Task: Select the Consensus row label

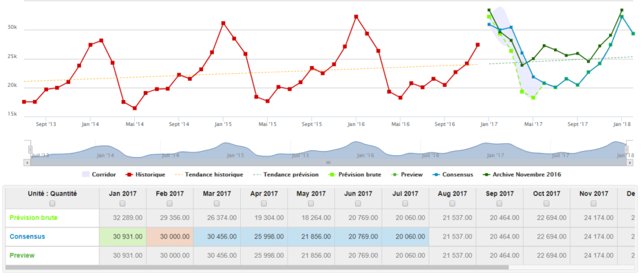Action: click(x=27, y=236)
